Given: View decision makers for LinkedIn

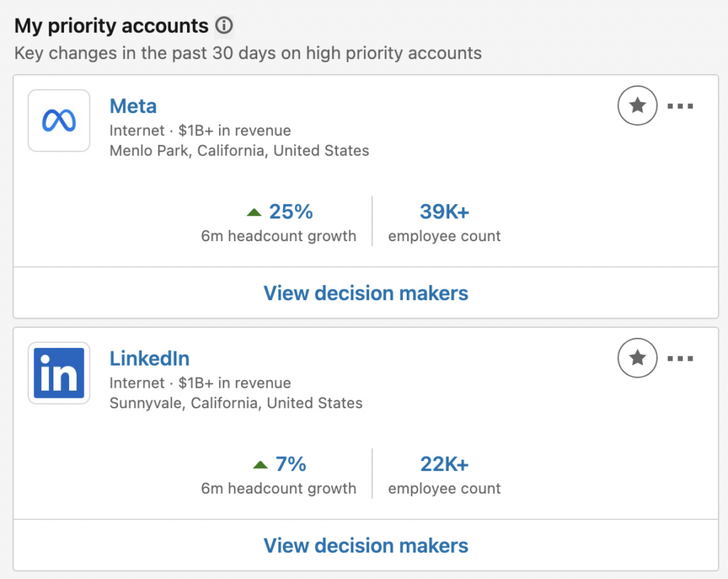Looking at the screenshot, I should click(x=365, y=545).
